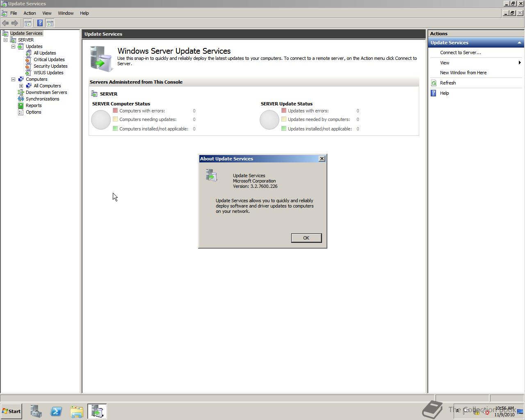Show hidden system tray icons
This screenshot has height=420, width=525.
(457, 411)
